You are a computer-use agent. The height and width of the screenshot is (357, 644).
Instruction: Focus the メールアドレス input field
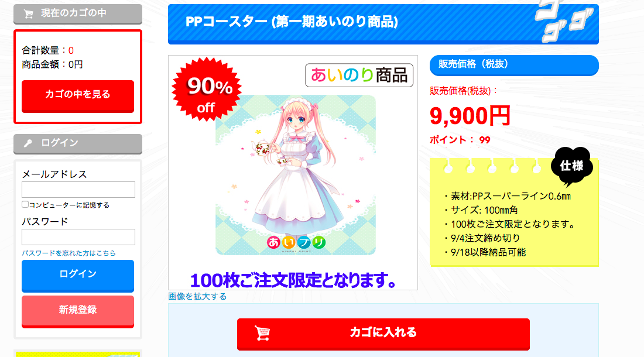pos(78,190)
